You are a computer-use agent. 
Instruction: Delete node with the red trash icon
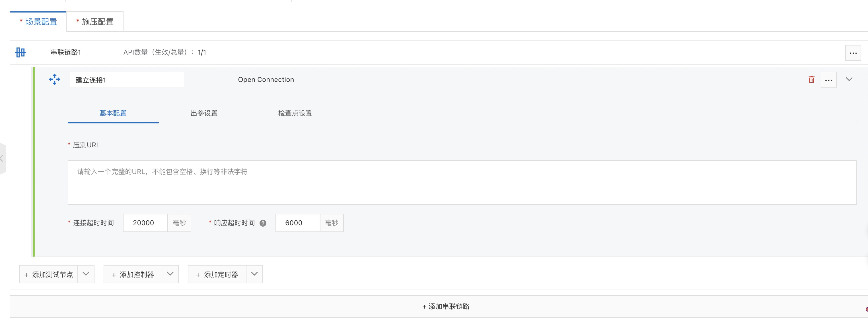(811, 80)
